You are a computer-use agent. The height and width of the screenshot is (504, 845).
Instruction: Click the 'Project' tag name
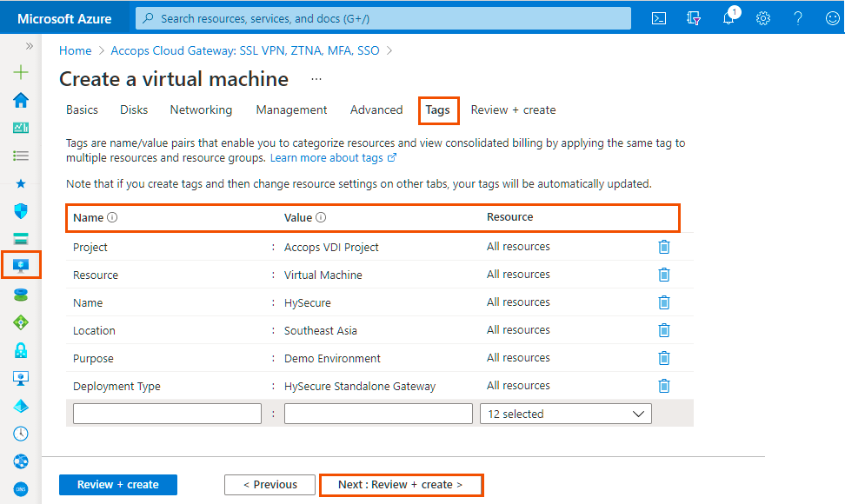tap(90, 247)
